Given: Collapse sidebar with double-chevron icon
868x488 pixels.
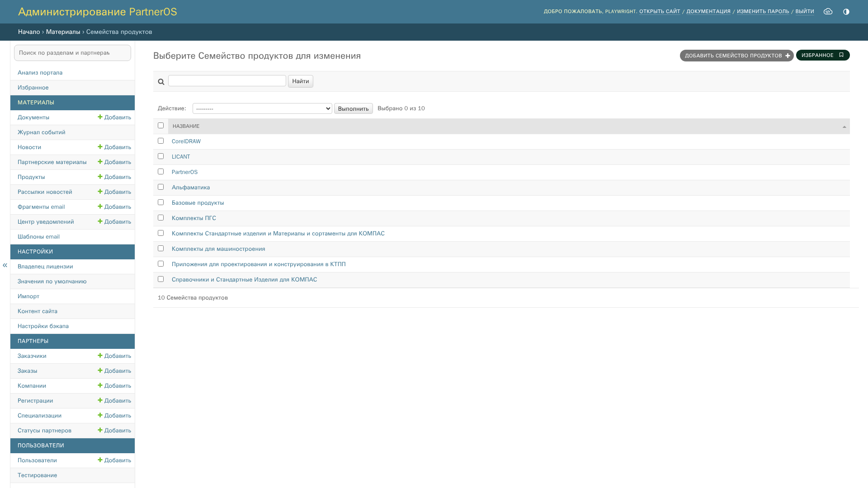Looking at the screenshot, I should coord(5,265).
